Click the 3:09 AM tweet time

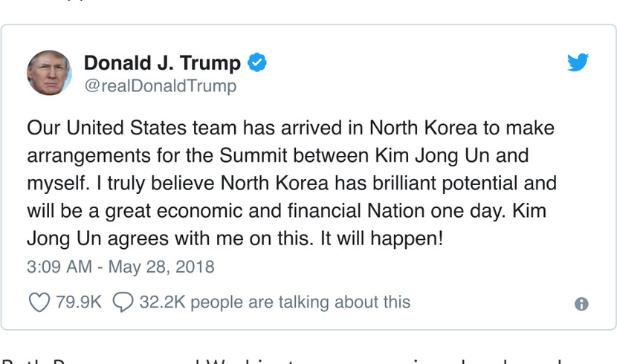click(59, 267)
